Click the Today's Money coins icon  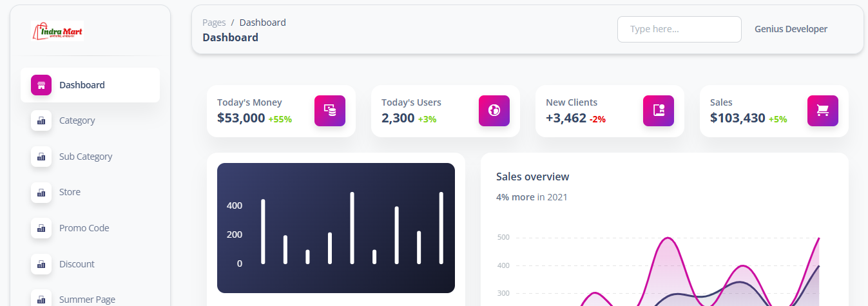tap(330, 111)
